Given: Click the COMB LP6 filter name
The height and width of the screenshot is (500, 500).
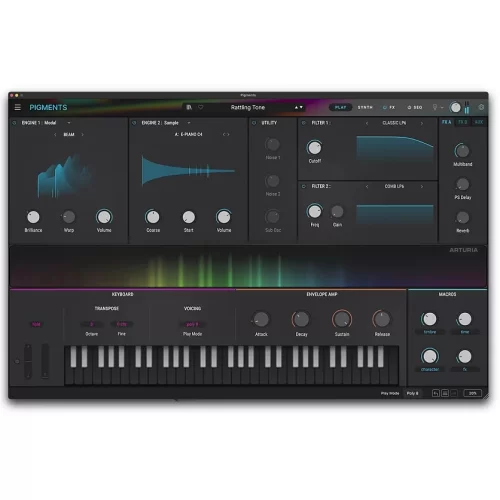Looking at the screenshot, I should [394, 186].
